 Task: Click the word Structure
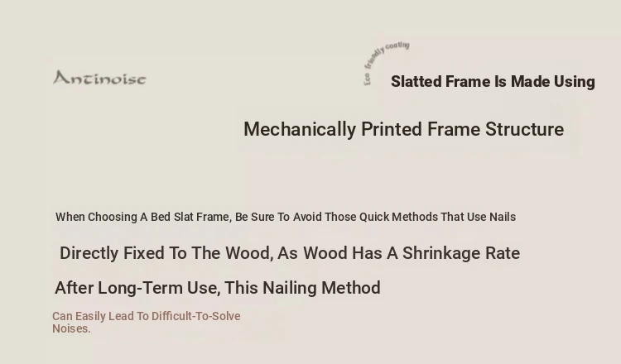point(524,129)
